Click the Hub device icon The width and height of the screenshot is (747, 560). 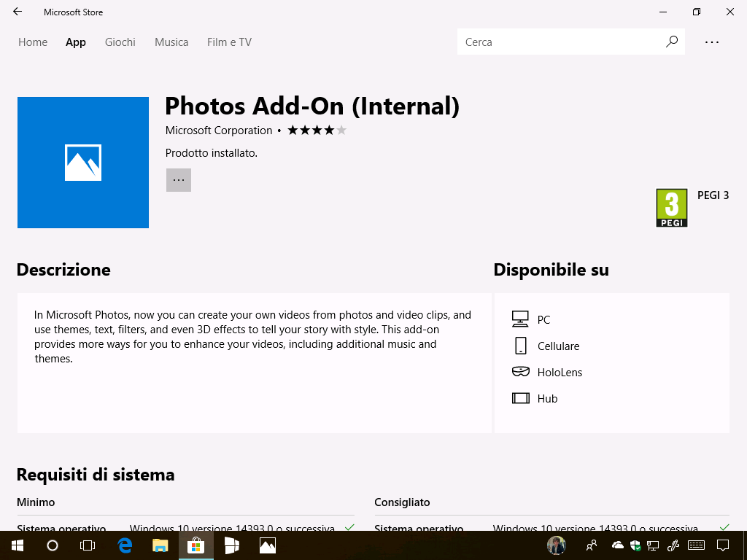[x=521, y=398]
